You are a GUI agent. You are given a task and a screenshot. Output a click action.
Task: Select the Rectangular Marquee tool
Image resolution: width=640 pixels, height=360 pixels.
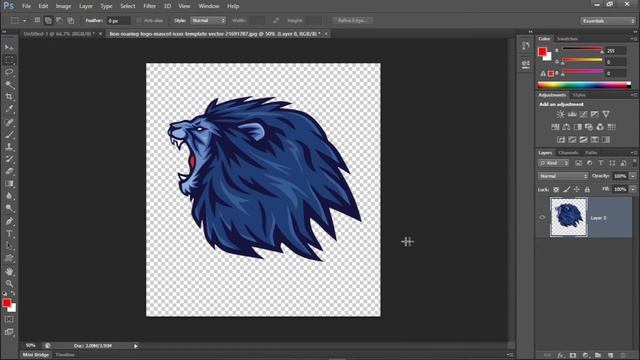[9, 60]
